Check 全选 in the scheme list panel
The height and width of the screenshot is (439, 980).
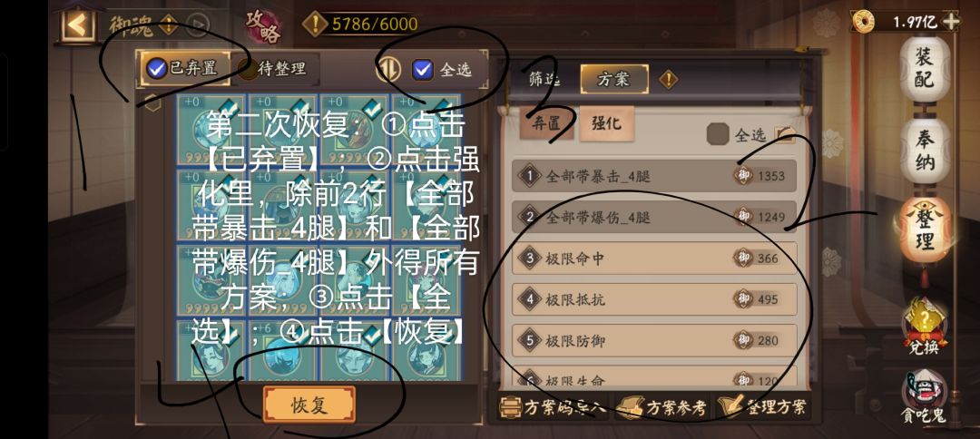(718, 133)
